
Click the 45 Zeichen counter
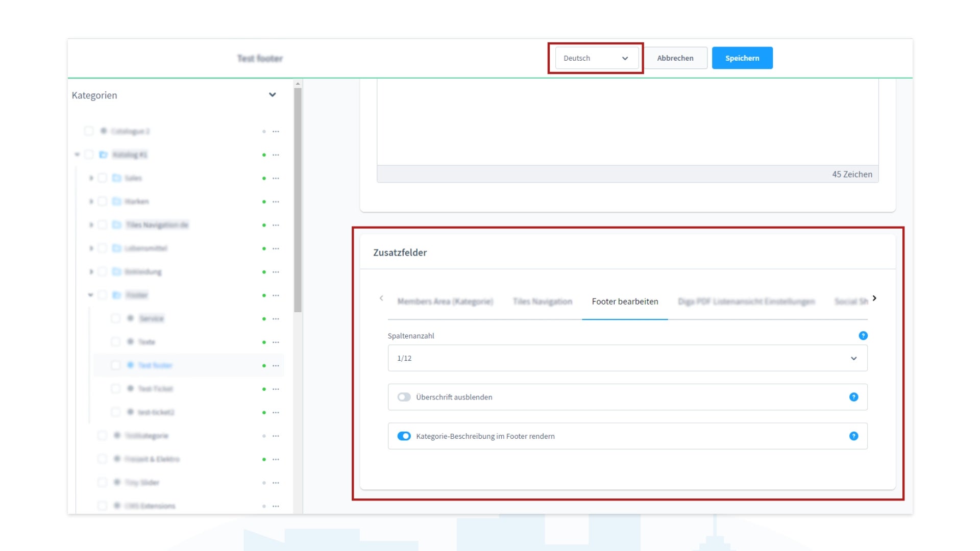point(852,174)
